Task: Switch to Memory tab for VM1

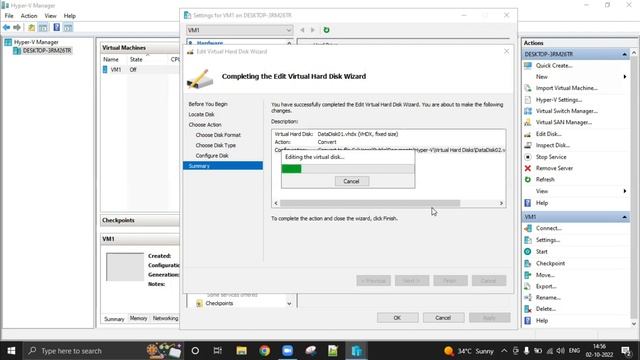Action: 138,318
